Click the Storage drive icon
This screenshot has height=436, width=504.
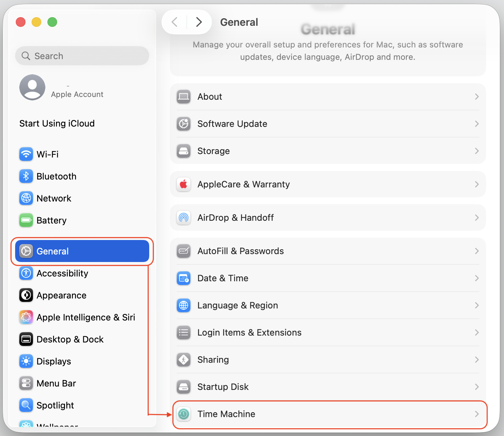pyautogui.click(x=184, y=151)
